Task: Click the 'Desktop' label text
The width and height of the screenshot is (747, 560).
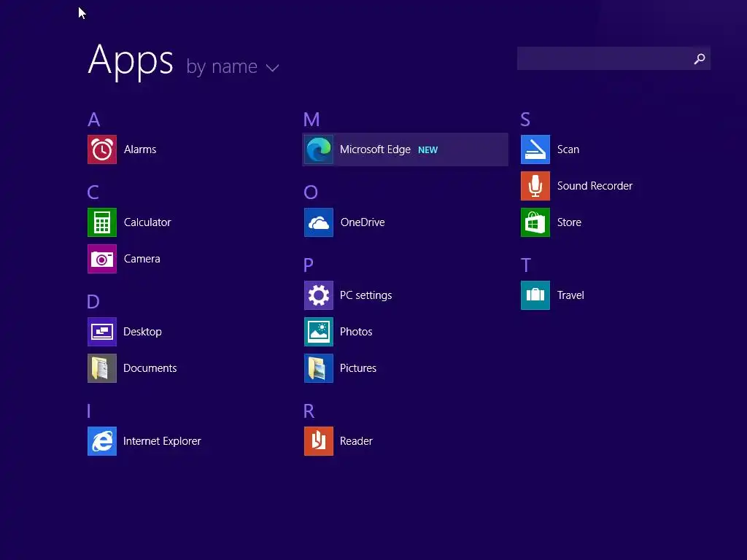Action: [x=142, y=332]
